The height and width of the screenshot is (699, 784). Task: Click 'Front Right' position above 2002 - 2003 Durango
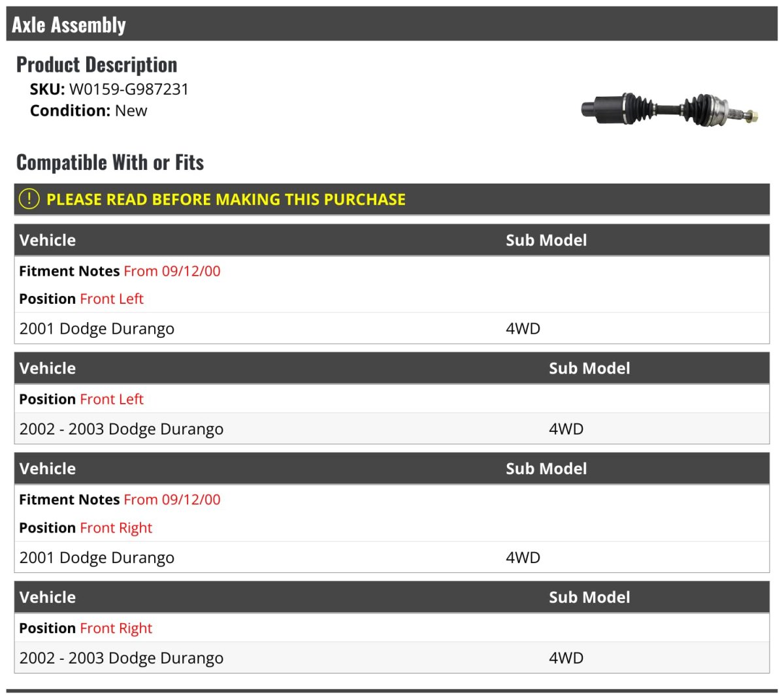point(116,628)
